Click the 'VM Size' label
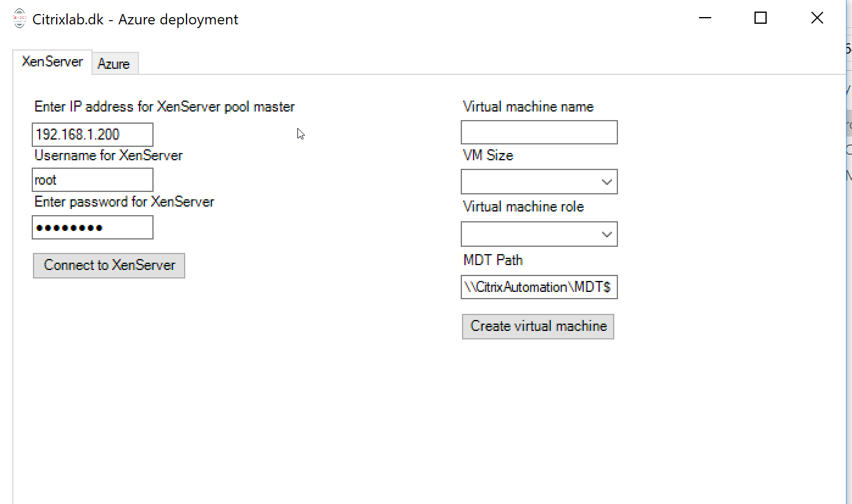Screen dimensions: 852x504 (488, 155)
